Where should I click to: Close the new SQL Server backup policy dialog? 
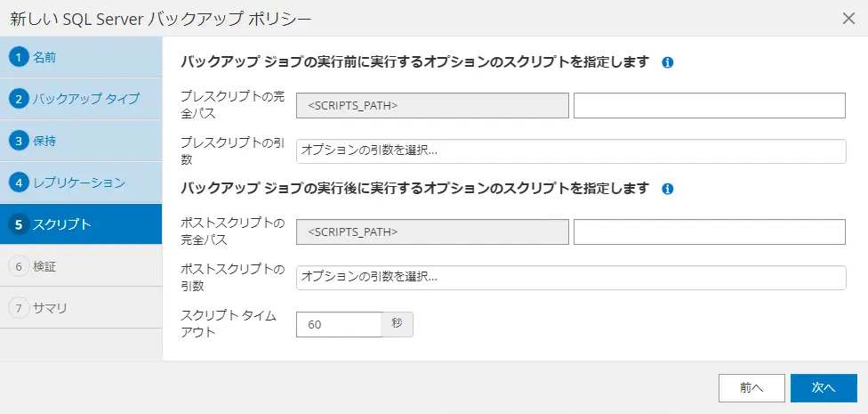pos(848,19)
